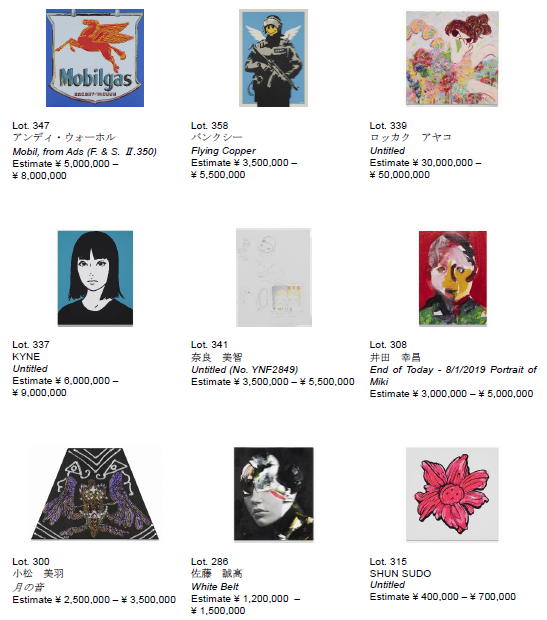Click the White Belt title text
This screenshot has width=547, height=620.
click(x=215, y=586)
